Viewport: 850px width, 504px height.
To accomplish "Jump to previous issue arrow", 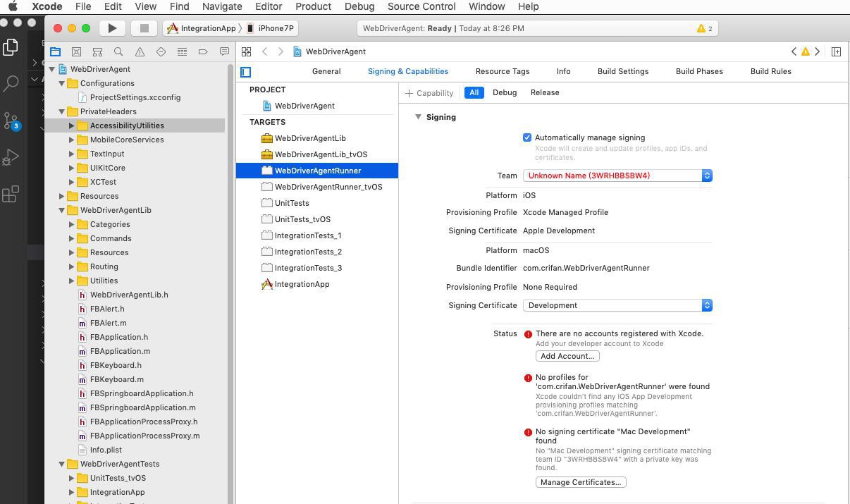I will pos(794,51).
